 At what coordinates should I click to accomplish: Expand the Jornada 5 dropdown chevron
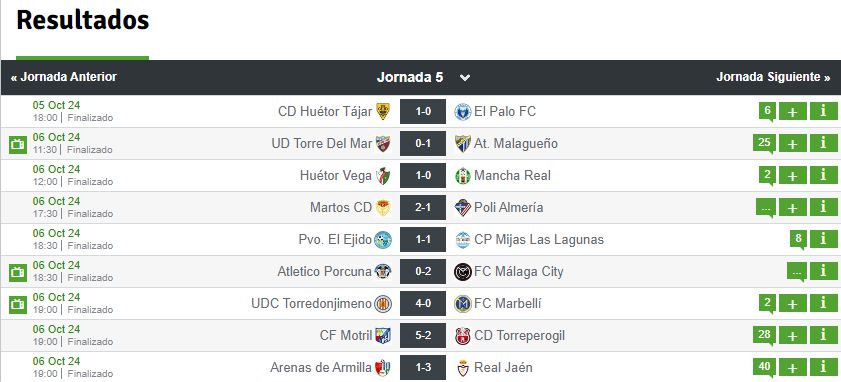(465, 78)
